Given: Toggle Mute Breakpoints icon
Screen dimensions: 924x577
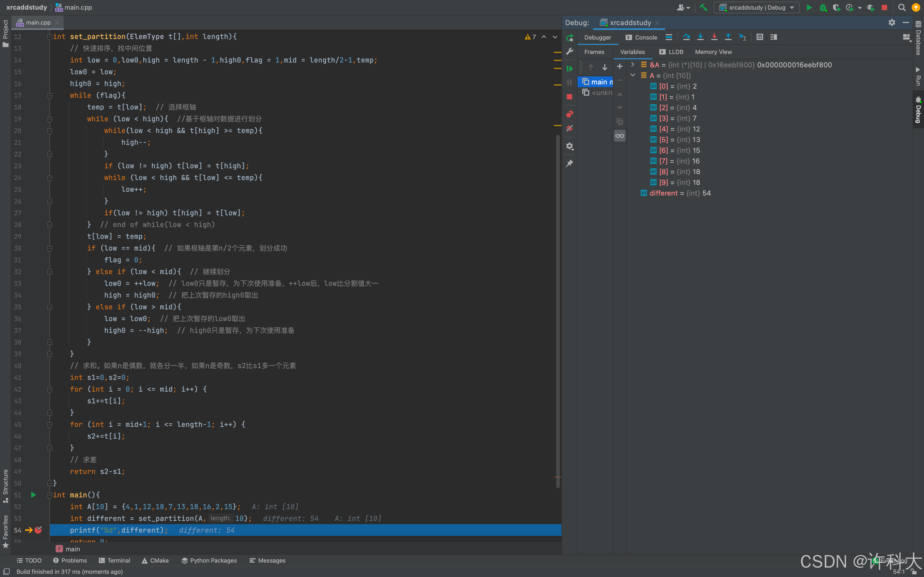Looking at the screenshot, I should click(569, 128).
